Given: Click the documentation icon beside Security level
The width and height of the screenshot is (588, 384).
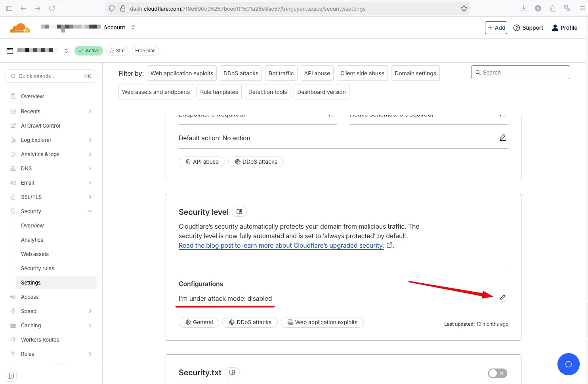Looking at the screenshot, I should coord(239,212).
